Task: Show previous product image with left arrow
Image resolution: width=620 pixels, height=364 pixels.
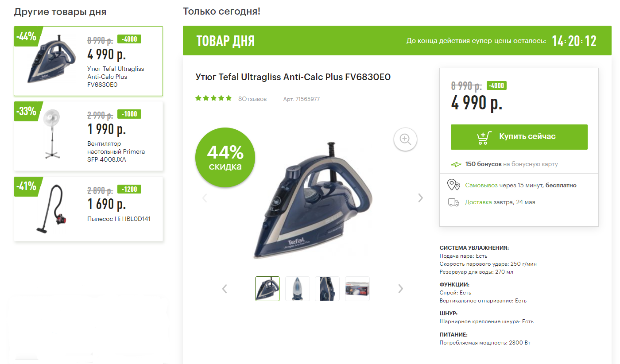Action: [205, 198]
